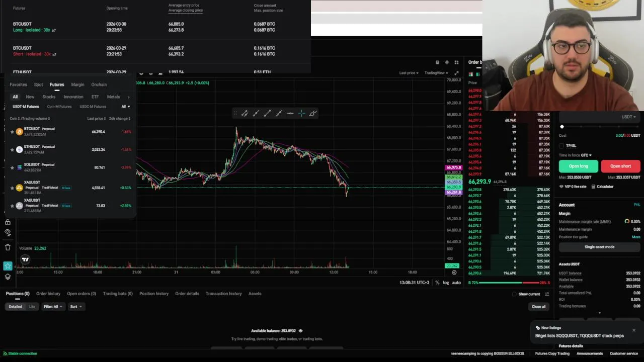Image resolution: width=644 pixels, height=362 pixels.
Task: Click the trash icon on chart sidebar
Action: coord(8,247)
